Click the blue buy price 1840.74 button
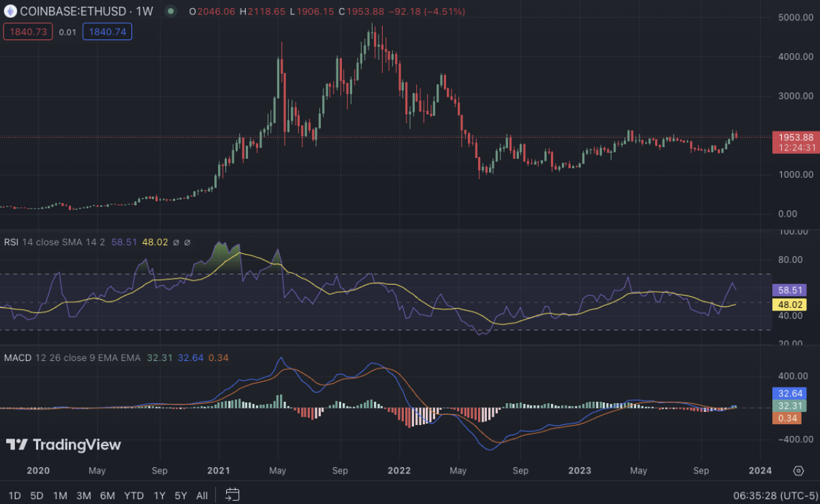 tap(108, 31)
